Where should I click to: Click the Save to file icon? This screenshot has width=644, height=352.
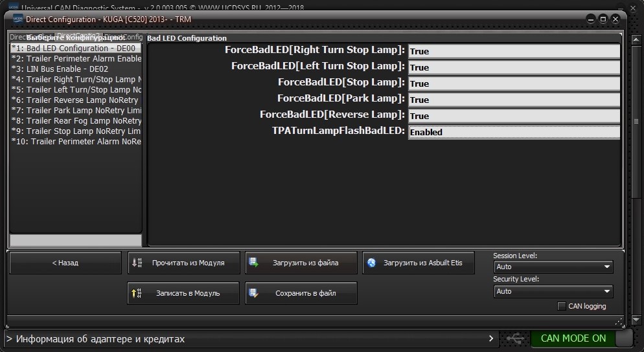click(x=254, y=293)
